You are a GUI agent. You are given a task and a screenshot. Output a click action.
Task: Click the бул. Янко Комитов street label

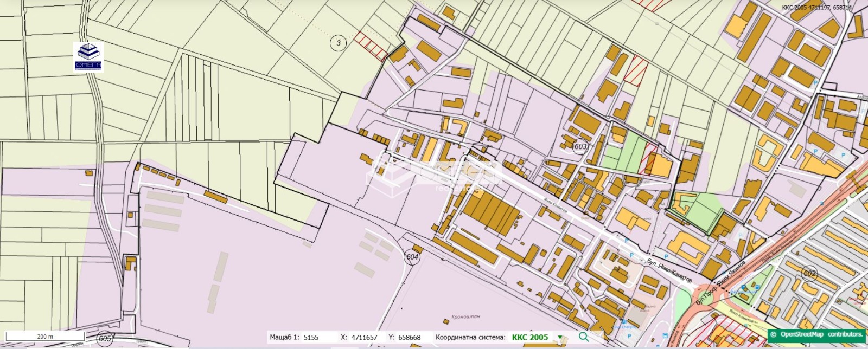tap(669, 269)
